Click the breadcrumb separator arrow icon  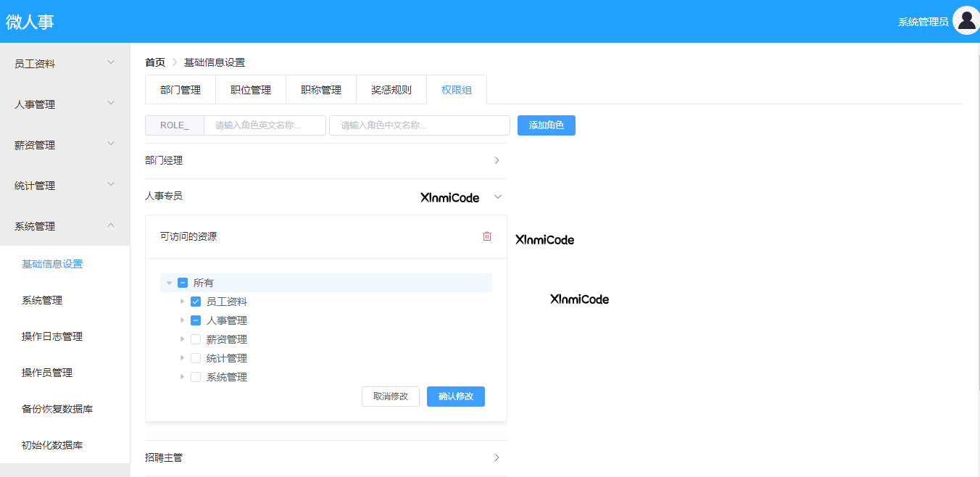tap(175, 63)
